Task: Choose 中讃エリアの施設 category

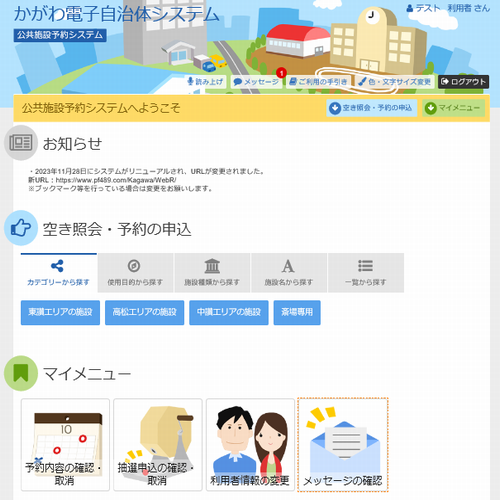Action: click(x=229, y=312)
